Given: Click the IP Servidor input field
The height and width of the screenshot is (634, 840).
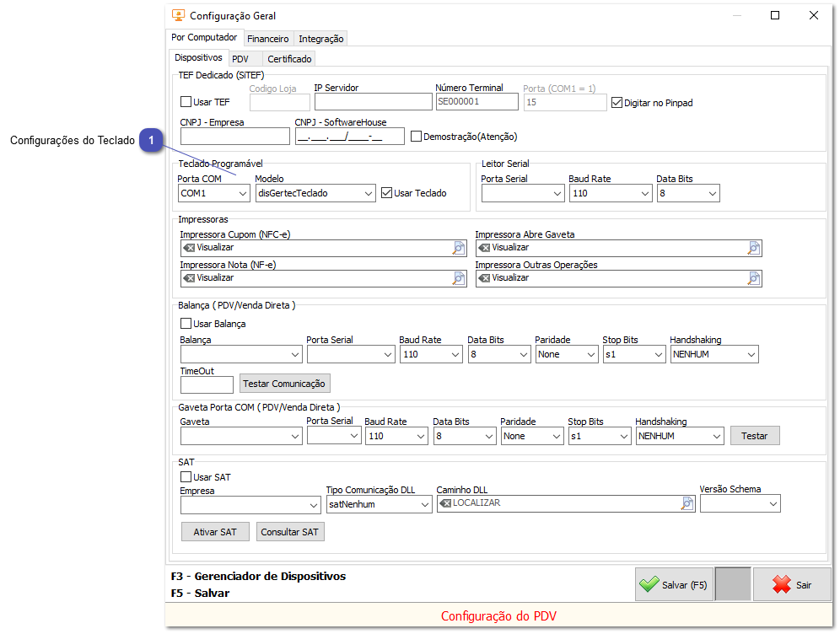Looking at the screenshot, I should pos(373,102).
